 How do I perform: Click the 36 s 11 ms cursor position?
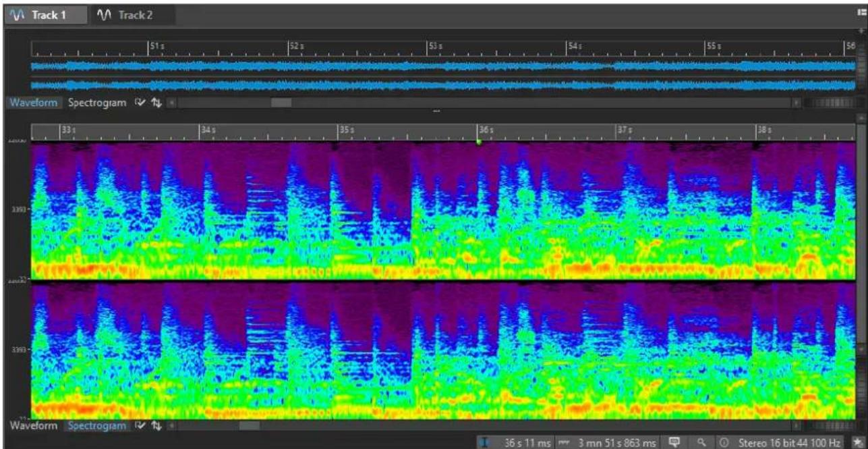click(x=528, y=442)
